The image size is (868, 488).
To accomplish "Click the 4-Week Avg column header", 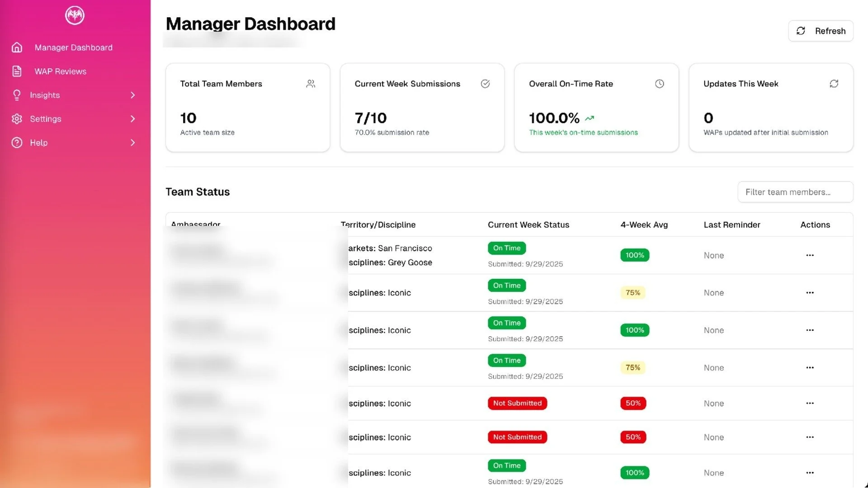I will 644,225.
